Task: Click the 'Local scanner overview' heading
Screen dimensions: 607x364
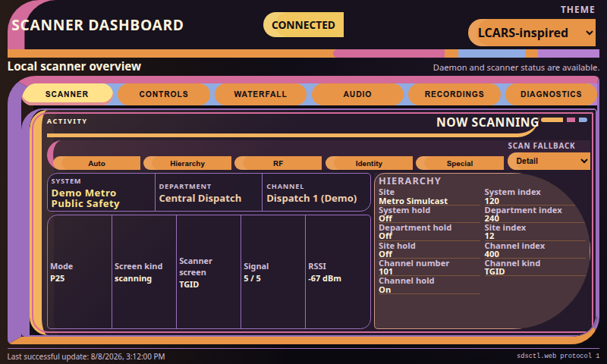Action: (74, 67)
